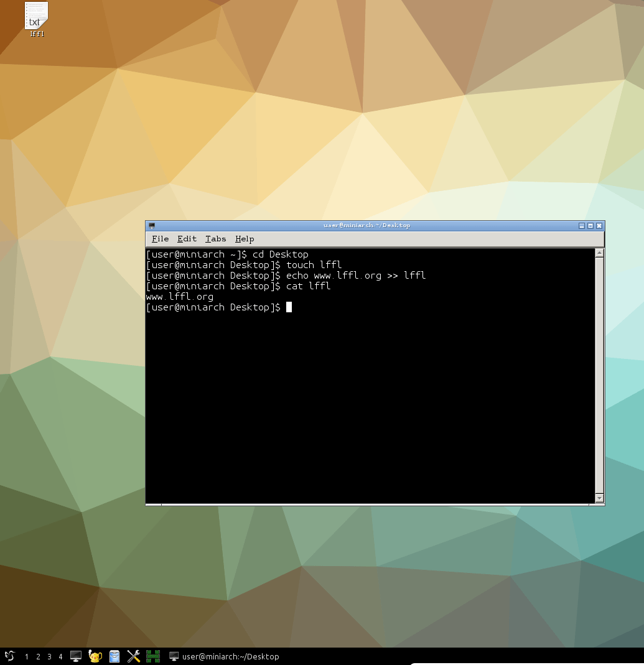Open the File menu in the terminal
644x665 pixels.
(160, 239)
